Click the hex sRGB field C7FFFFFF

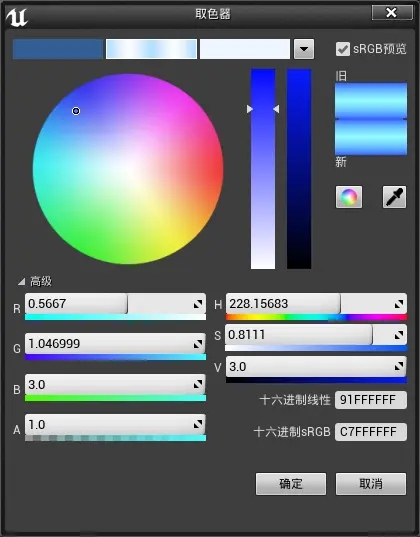pyautogui.click(x=371, y=432)
